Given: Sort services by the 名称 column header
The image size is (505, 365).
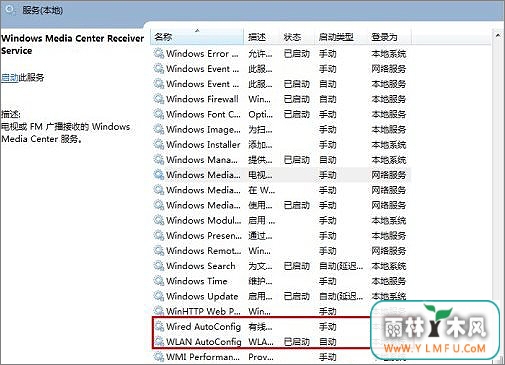Looking at the screenshot, I should [x=197, y=37].
